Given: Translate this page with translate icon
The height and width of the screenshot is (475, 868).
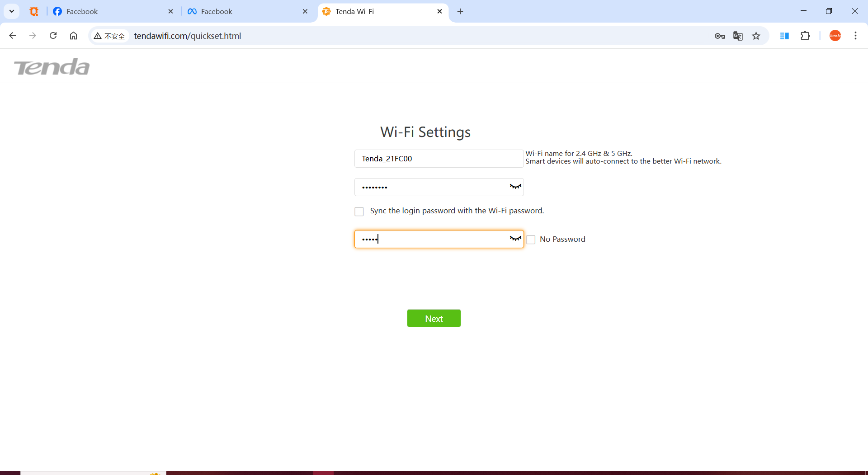Looking at the screenshot, I should [x=738, y=36].
